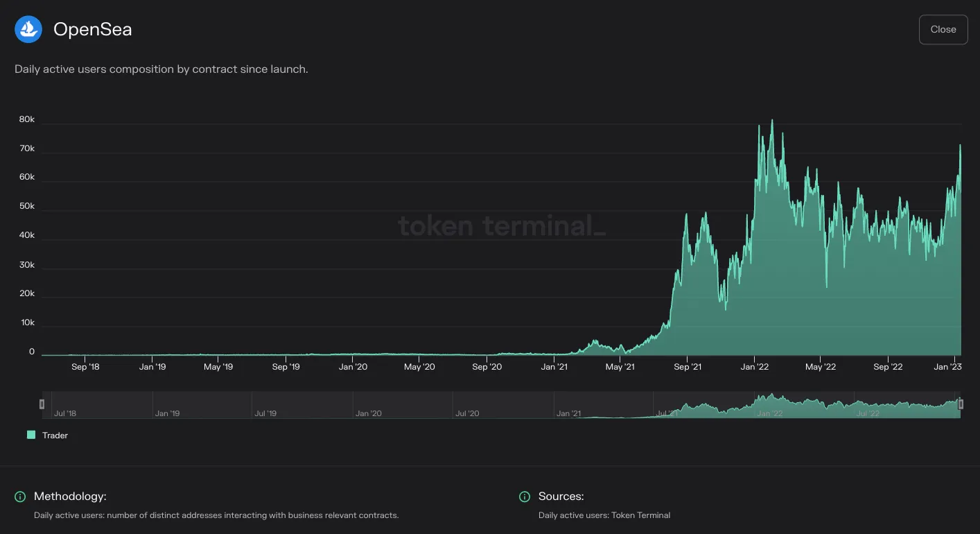Screen dimensions: 980x534
Task: Click the 80k y-axis label
Action: tap(27, 119)
